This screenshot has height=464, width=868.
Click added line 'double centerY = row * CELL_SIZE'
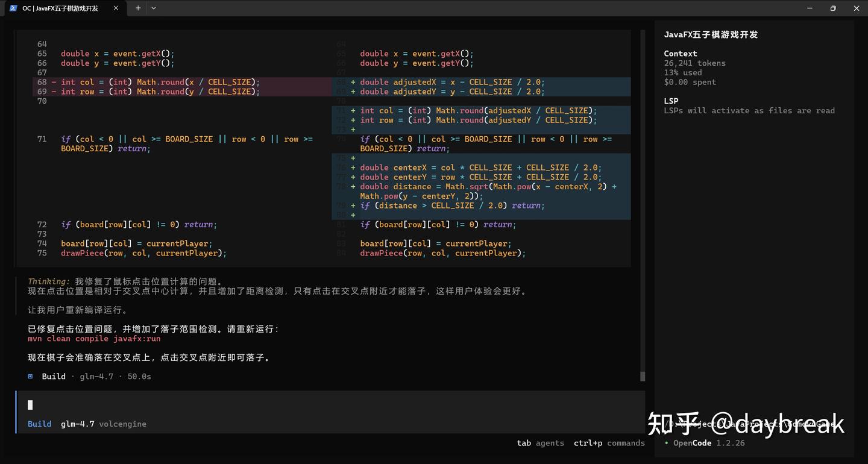(480, 177)
